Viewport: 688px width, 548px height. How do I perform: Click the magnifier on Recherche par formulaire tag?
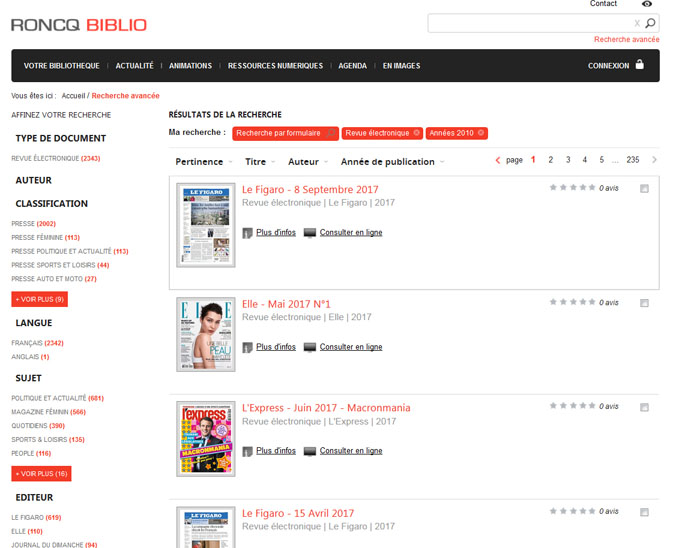(x=330, y=133)
